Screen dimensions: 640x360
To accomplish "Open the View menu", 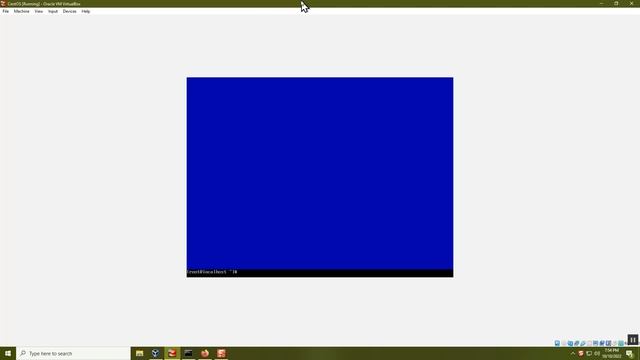I will (x=38, y=11).
